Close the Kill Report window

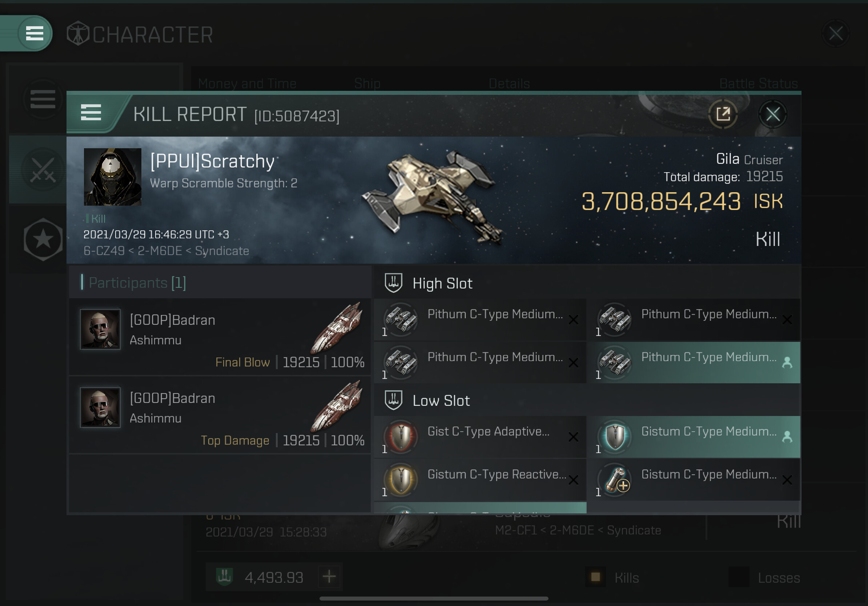click(772, 114)
